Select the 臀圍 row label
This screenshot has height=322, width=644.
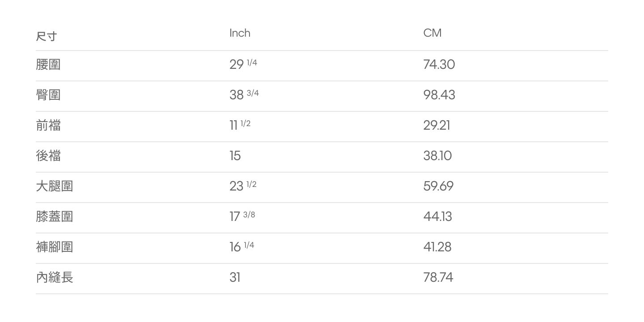48,95
